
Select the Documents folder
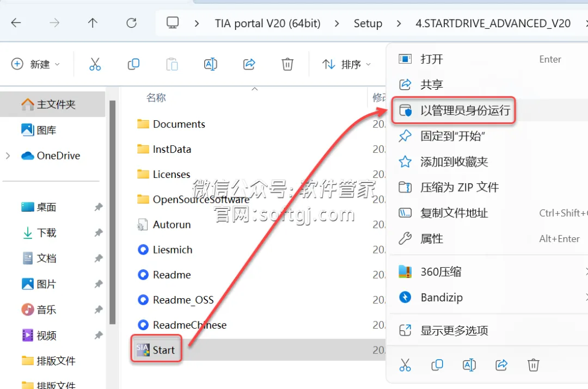pos(171,124)
